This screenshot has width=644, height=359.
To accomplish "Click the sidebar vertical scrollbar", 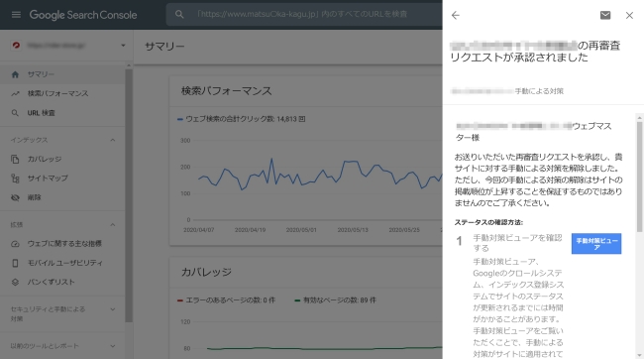I will (x=129, y=195).
